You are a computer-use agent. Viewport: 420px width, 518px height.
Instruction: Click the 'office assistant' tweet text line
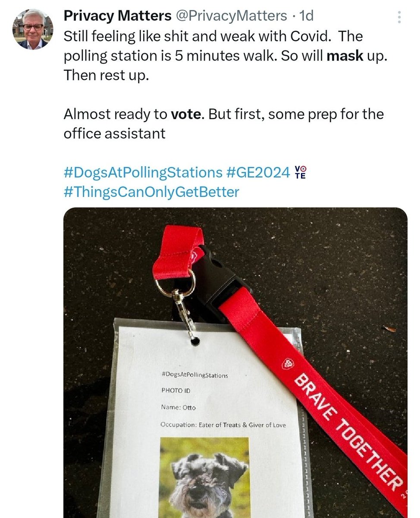click(x=114, y=133)
